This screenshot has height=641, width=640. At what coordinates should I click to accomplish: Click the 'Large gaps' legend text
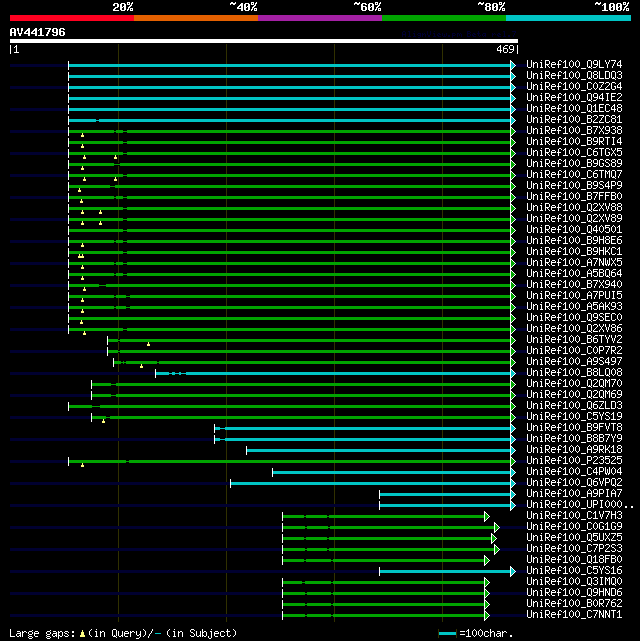pyautogui.click(x=42, y=634)
